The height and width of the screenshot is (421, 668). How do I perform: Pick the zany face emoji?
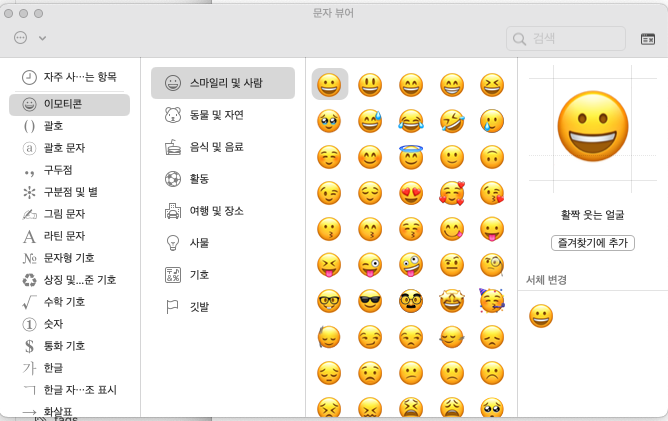(411, 265)
